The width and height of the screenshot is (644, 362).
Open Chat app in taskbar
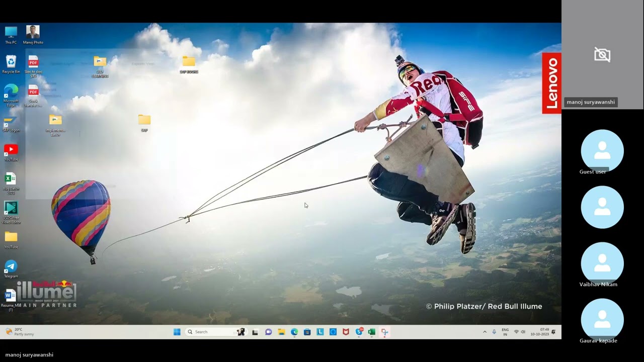point(268,332)
